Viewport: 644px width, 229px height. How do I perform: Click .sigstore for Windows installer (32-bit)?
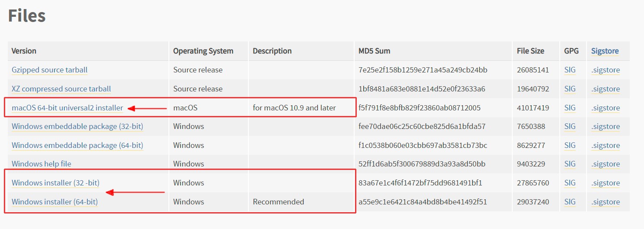(605, 183)
